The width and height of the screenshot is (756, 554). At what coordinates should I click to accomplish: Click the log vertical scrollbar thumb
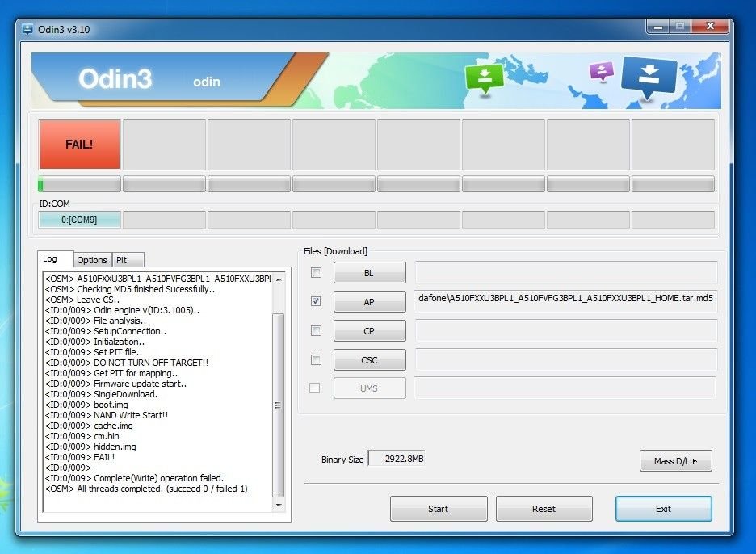[278, 405]
